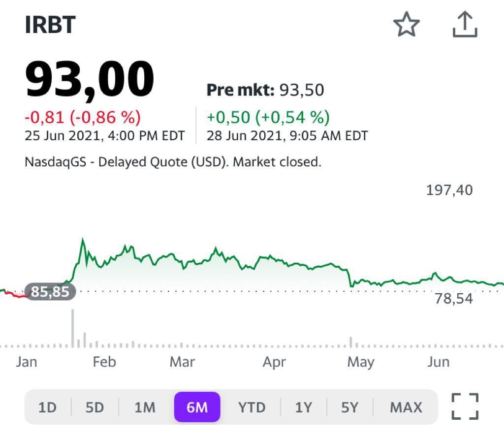Add IRBT to watchlist with star icon
The width and height of the screenshot is (504, 435).
point(406,25)
